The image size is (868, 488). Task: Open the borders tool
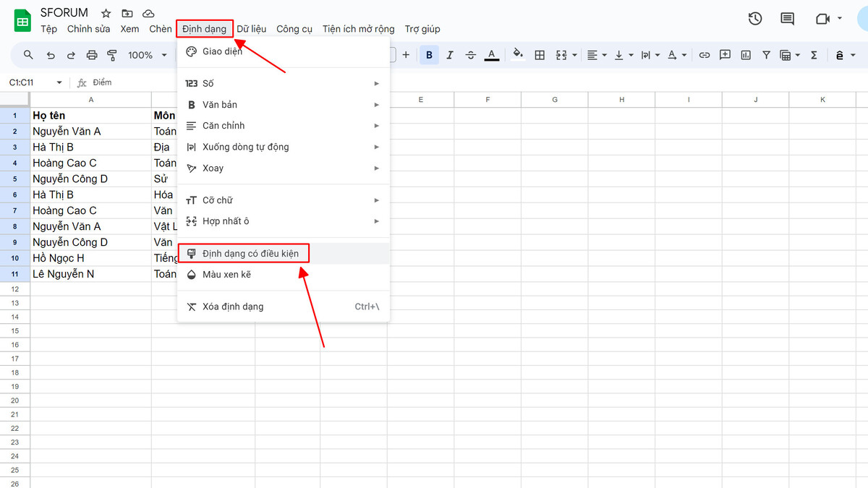point(540,55)
